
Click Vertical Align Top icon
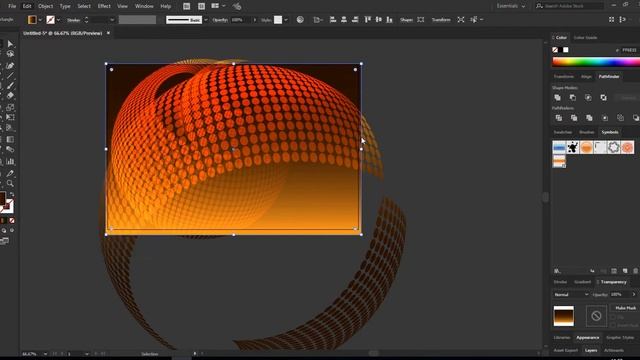pos(367,20)
